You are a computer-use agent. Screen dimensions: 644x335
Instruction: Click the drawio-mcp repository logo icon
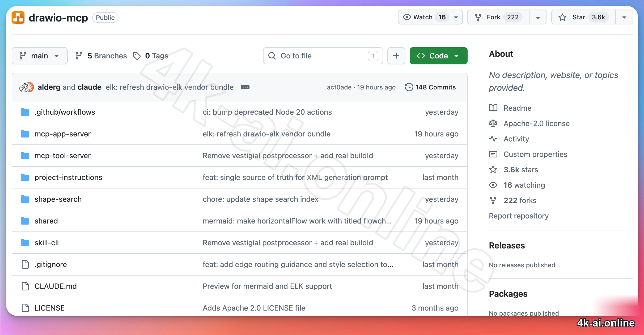point(18,18)
